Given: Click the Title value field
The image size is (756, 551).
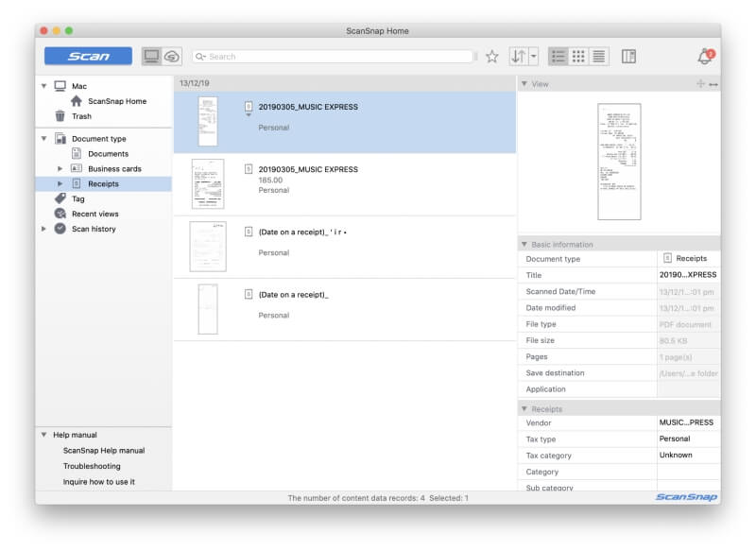Looking at the screenshot, I should tap(689, 275).
